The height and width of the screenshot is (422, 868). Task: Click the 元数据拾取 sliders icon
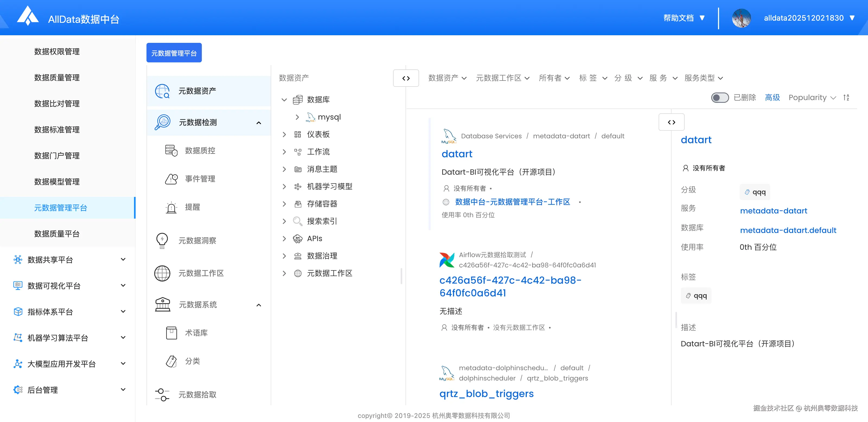tap(162, 394)
